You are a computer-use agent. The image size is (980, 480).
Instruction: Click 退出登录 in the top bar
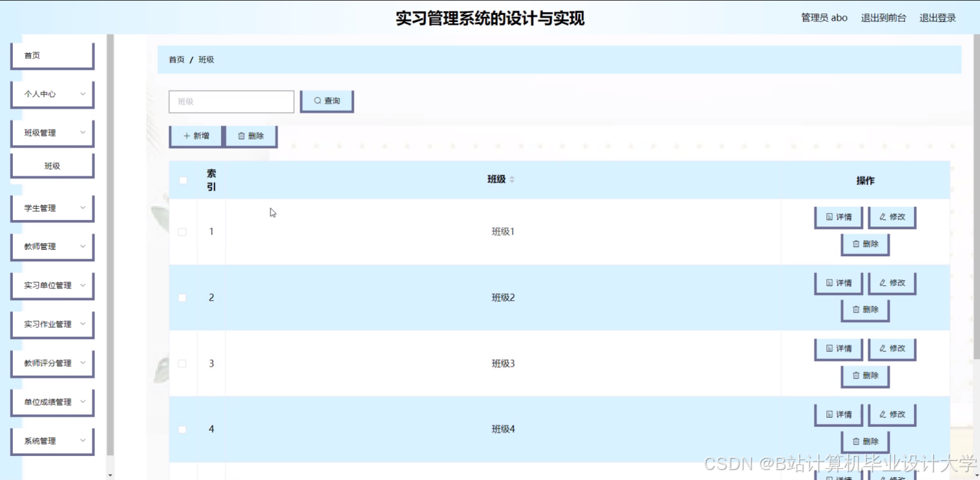938,18
